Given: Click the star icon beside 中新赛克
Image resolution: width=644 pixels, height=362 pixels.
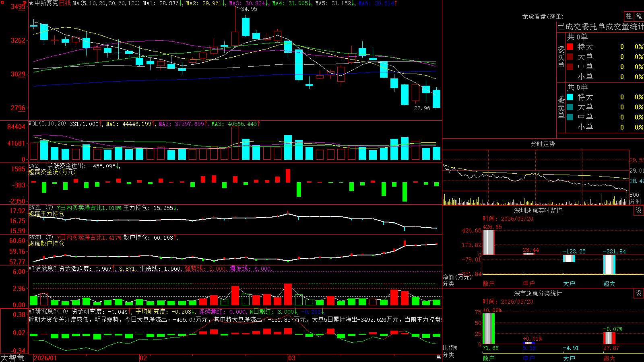Looking at the screenshot, I should [x=31, y=3].
